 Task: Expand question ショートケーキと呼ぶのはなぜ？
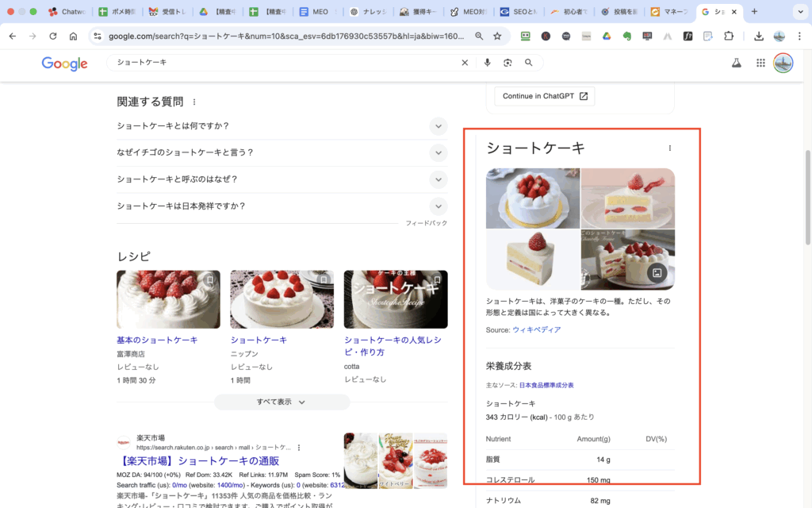click(282, 179)
